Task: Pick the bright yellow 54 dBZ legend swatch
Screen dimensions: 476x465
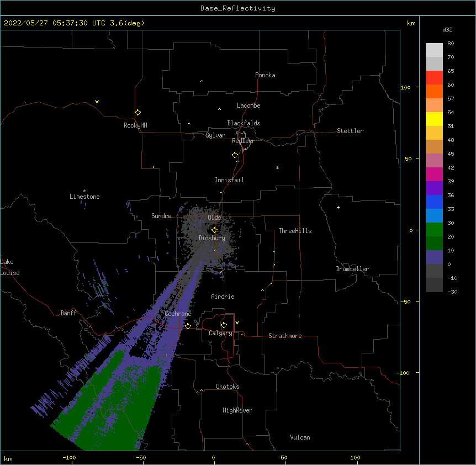Action: pos(434,119)
